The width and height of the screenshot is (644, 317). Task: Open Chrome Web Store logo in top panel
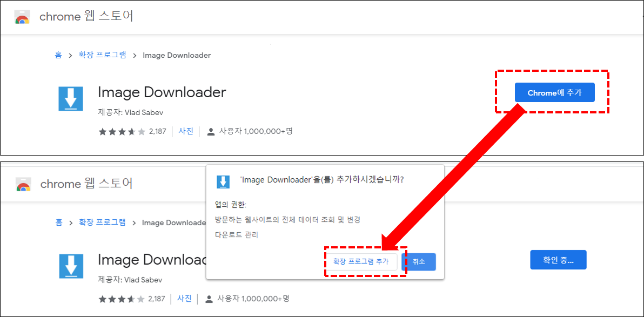[x=22, y=17]
